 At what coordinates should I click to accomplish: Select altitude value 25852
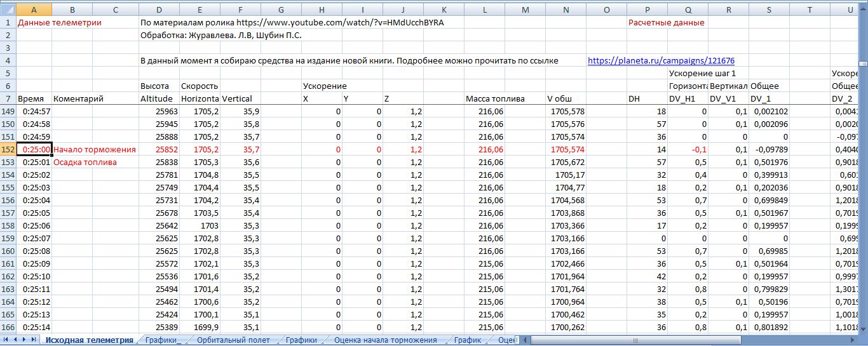159,149
